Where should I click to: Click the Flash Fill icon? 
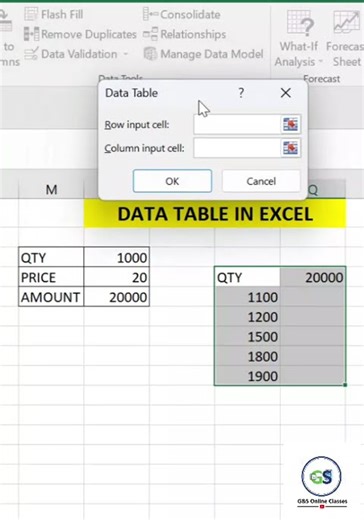pos(31,14)
